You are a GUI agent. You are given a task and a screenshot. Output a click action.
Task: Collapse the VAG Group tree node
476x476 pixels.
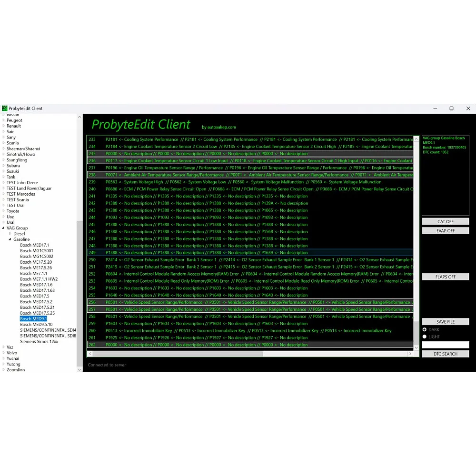pos(4,228)
